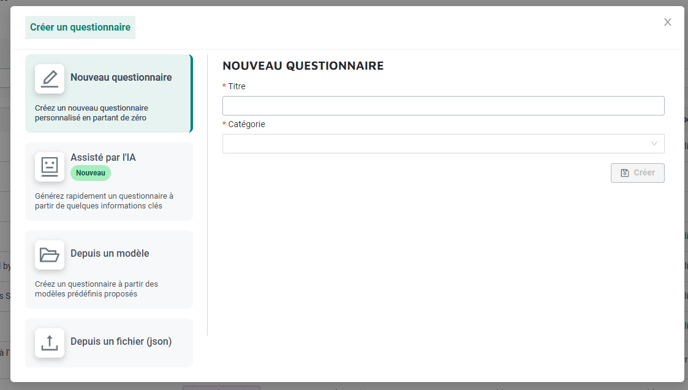Click the pencil icon for Nouveau questionnaire
The height and width of the screenshot is (390, 688).
point(50,79)
